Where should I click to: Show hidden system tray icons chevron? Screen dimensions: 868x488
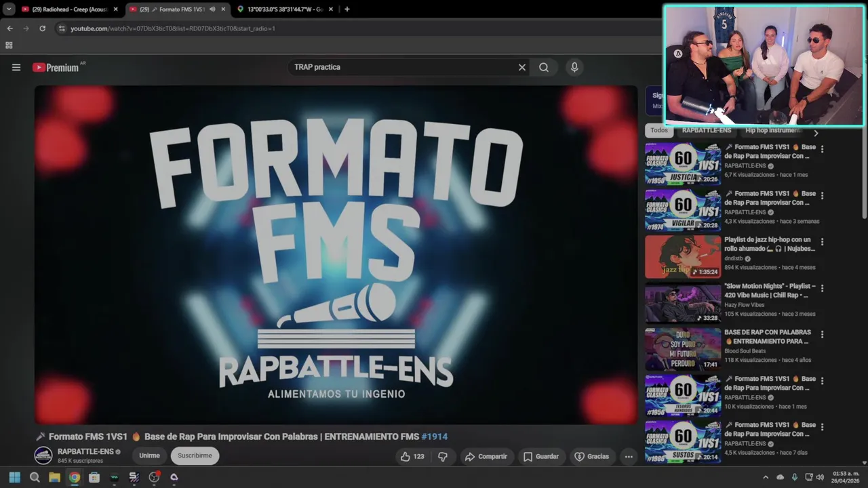(x=766, y=477)
